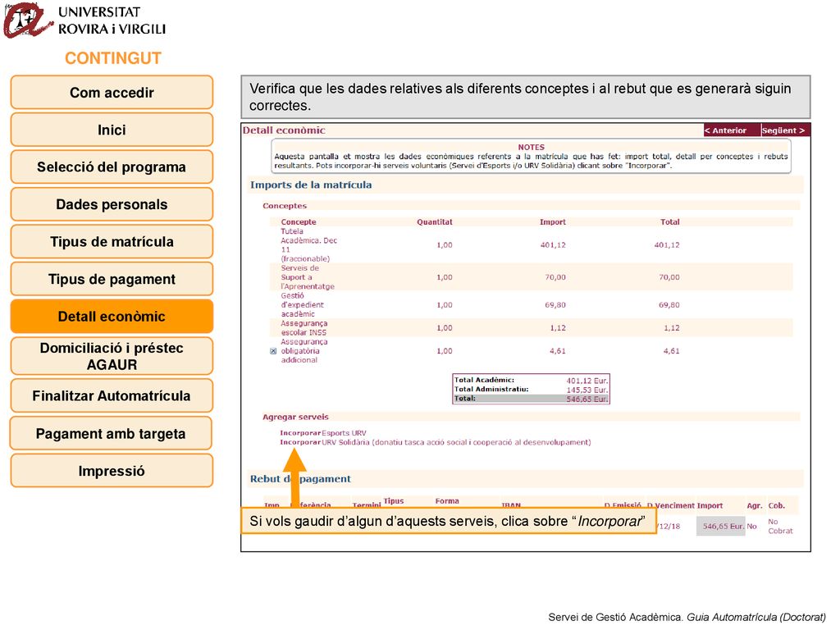This screenshot has width=840, height=630.
Task: Click the Total Administratiu amount 145,53 Eur.
Action: (587, 390)
